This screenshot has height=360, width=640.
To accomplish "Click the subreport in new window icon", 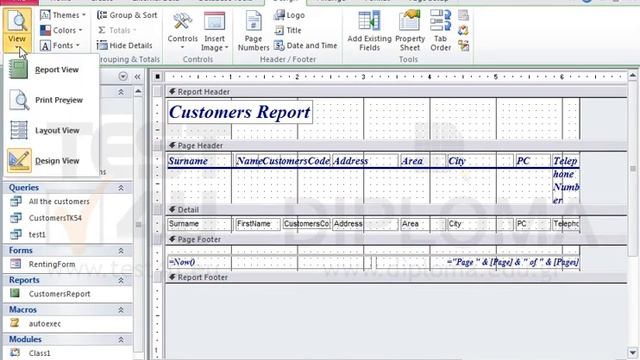I will pyautogui.click(x=463, y=15).
